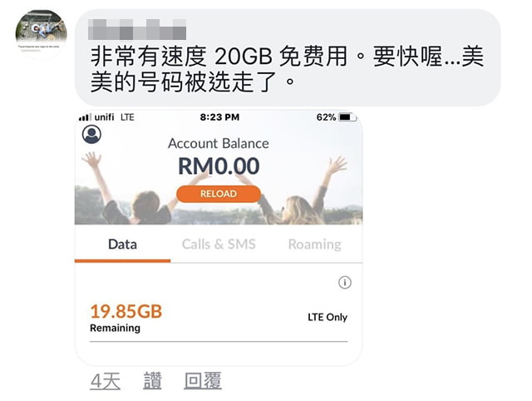532x401 pixels.
Task: Switch to the Data tab
Action: (122, 245)
